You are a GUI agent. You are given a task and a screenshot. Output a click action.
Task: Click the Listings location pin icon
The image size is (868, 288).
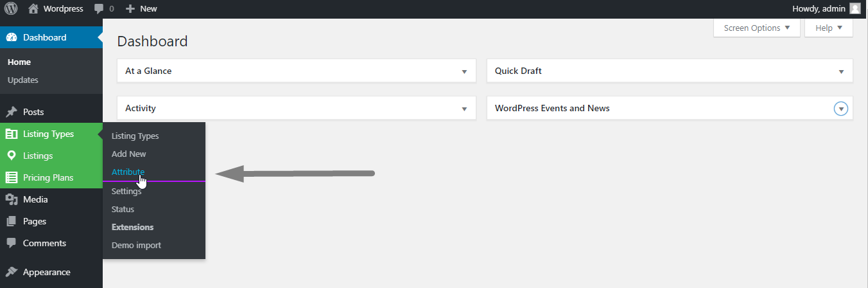(12, 156)
